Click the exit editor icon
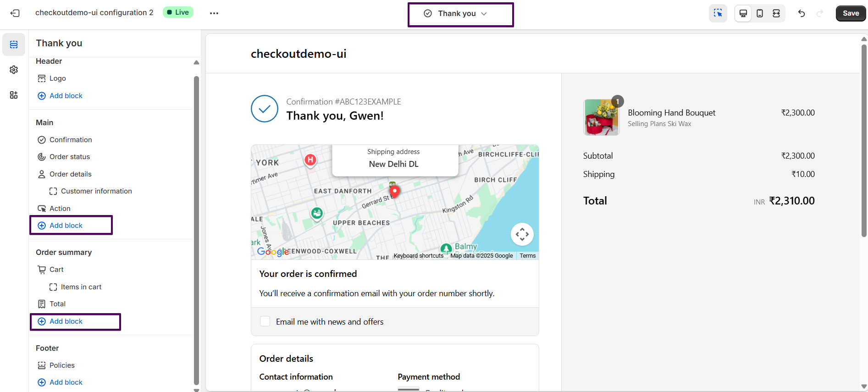Screen dimensions: 868x392 15,13
